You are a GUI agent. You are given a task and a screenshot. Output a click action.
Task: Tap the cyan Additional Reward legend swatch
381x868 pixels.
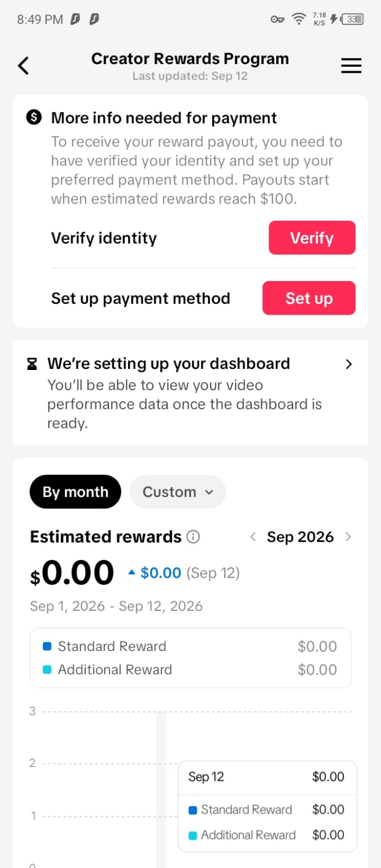click(x=47, y=669)
